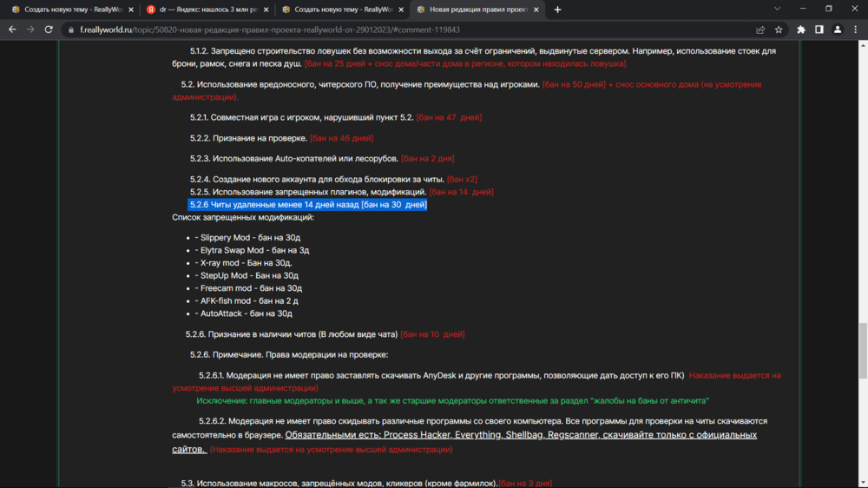Click red text '[бан на 14 дней]'
This screenshot has height=488, width=868.
click(461, 192)
